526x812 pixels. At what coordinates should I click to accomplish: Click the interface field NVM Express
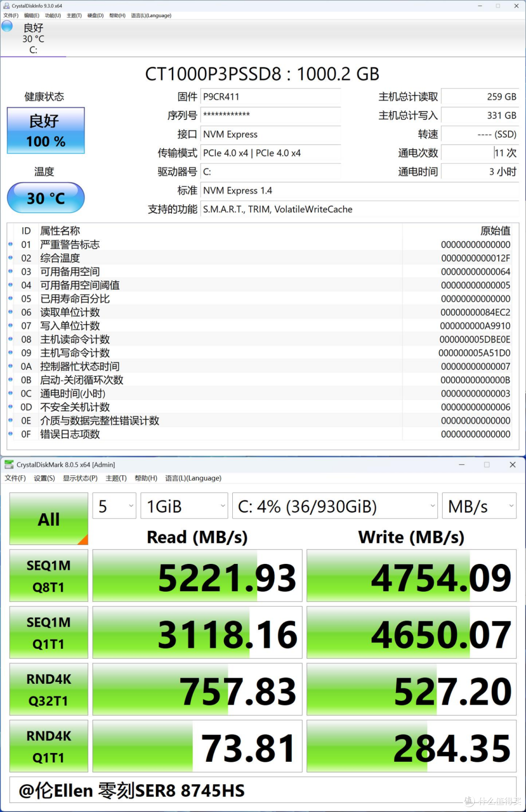pyautogui.click(x=271, y=134)
